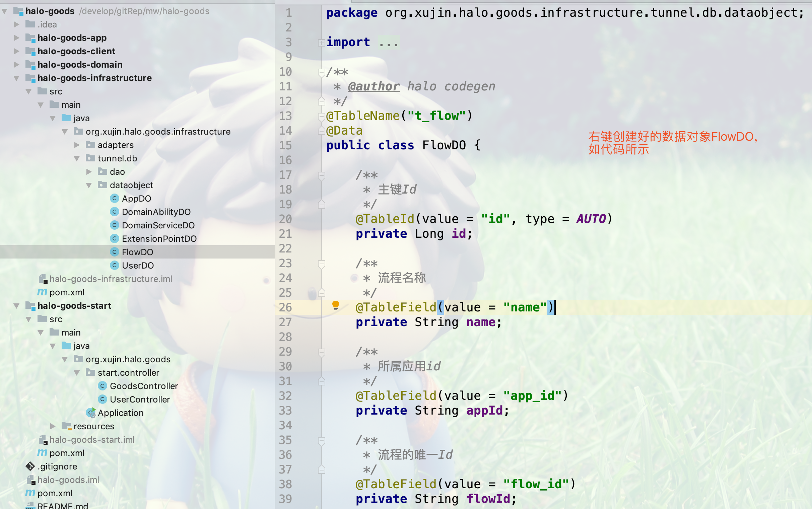812x509 pixels.
Task: Collapse the tunnel.db package
Action: pyautogui.click(x=77, y=158)
